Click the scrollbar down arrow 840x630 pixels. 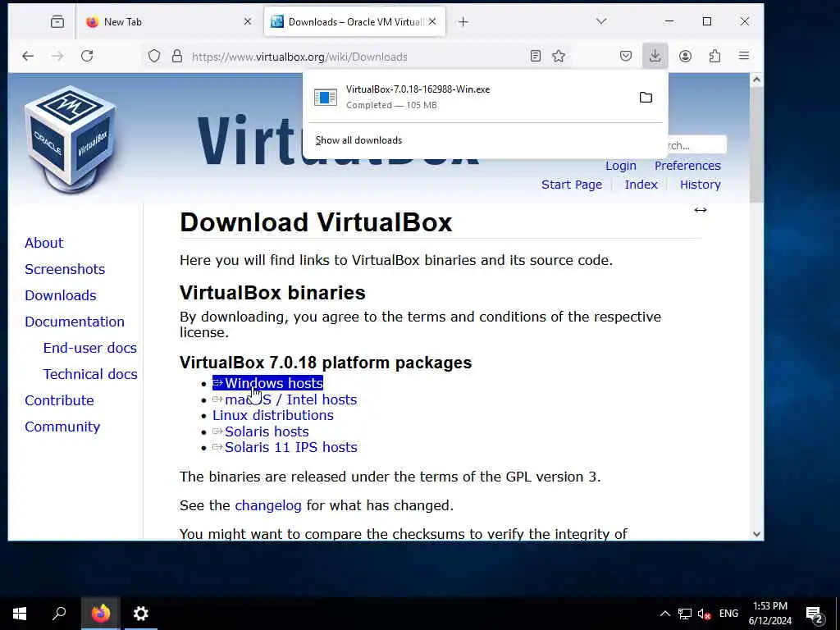tap(756, 533)
